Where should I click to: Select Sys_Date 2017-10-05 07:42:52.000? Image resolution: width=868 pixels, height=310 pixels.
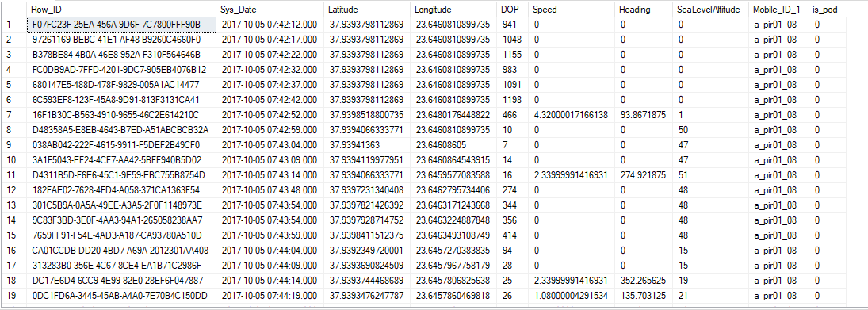tap(270, 115)
